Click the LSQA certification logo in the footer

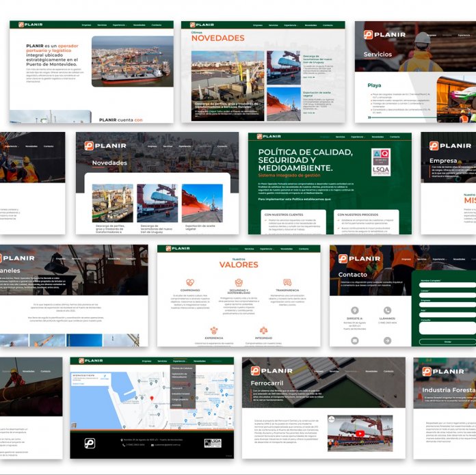213,443
